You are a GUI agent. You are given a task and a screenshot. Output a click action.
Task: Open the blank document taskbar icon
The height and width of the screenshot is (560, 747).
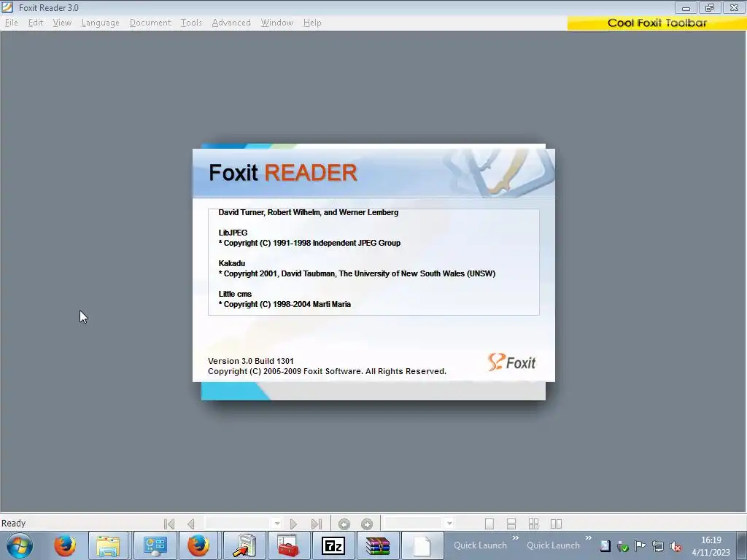(x=422, y=545)
